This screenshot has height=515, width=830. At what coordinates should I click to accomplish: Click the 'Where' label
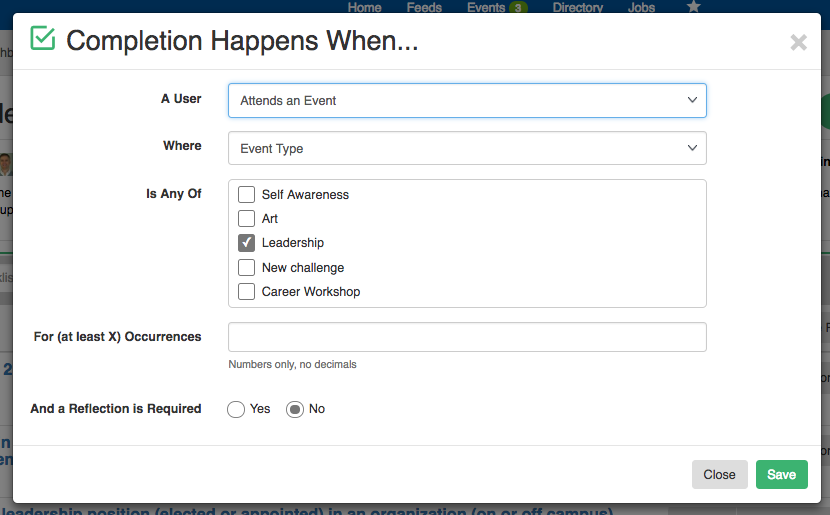pos(182,146)
